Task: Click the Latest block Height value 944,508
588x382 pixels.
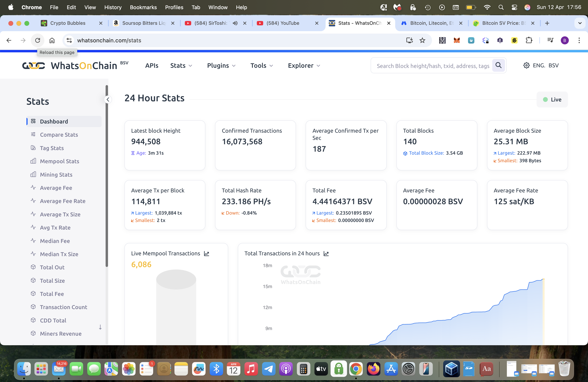Action: pyautogui.click(x=146, y=142)
